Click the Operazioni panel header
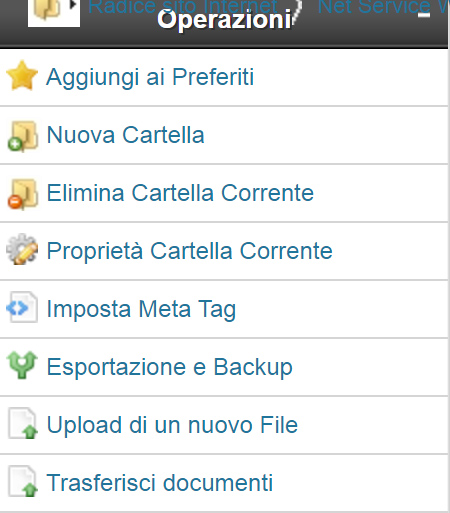Image resolution: width=450 pixels, height=513 pixels. (224, 24)
